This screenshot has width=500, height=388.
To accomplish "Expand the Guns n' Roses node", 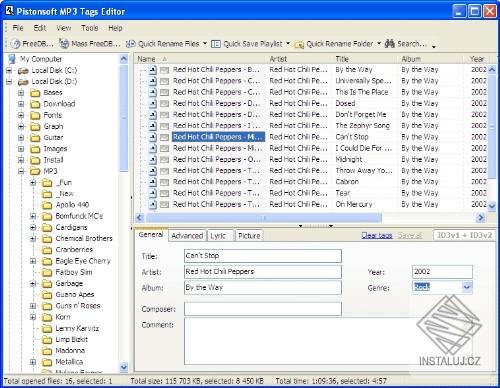I will point(33,306).
